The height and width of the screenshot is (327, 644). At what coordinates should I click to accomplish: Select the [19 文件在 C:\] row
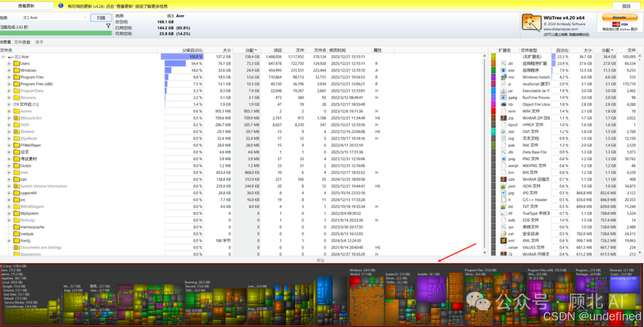[x=26, y=104]
